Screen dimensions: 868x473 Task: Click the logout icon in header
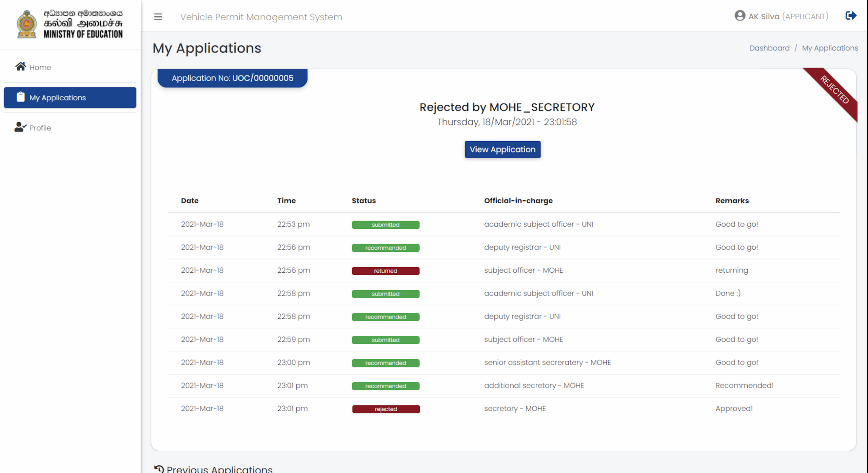[x=851, y=16]
